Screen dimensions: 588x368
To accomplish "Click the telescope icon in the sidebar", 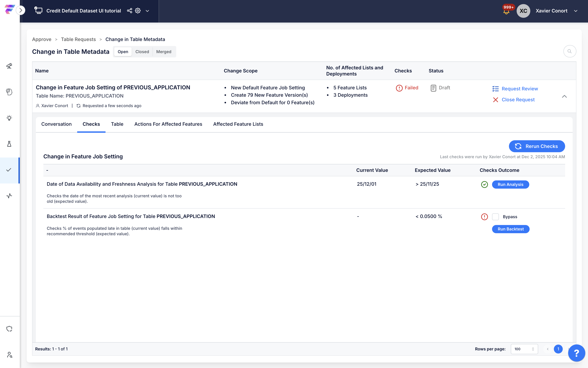I will click(9, 66).
